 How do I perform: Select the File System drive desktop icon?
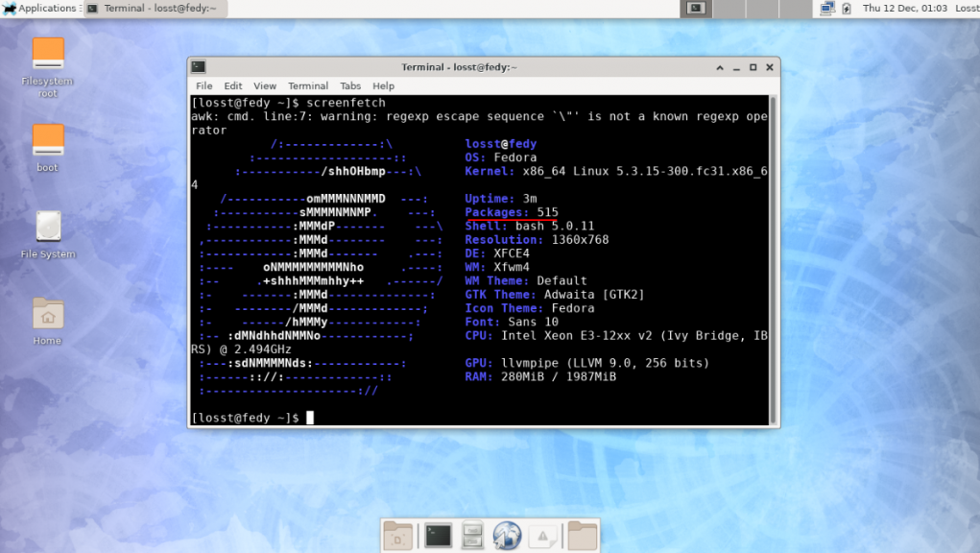coord(47,234)
